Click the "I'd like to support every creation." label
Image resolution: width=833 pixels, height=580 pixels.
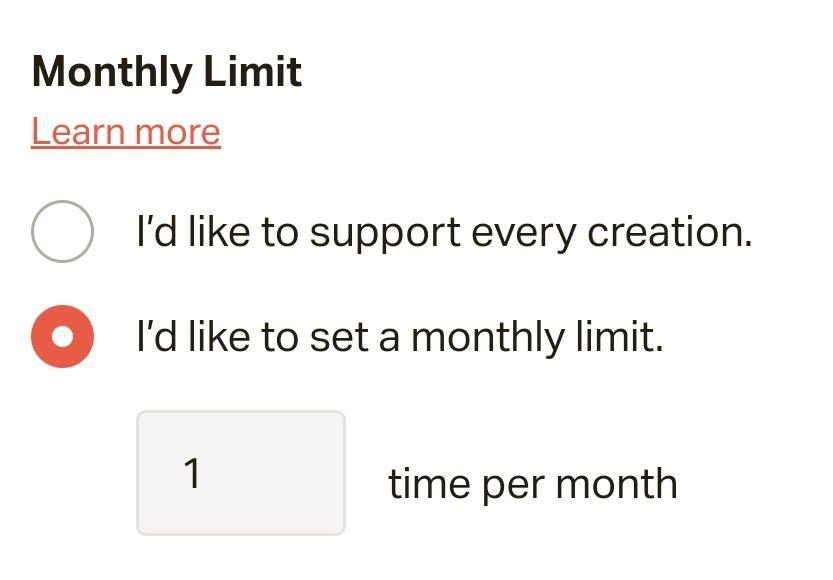pyautogui.click(x=444, y=232)
